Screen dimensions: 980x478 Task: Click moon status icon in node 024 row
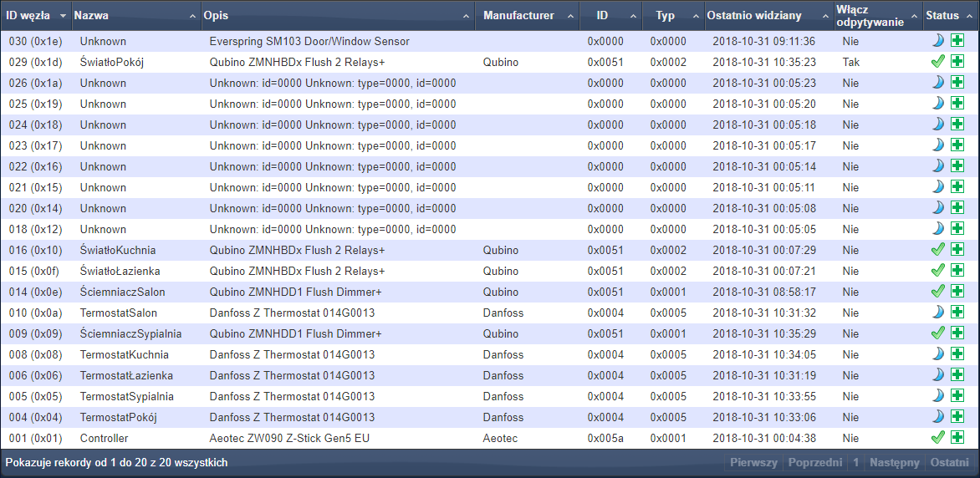point(937,125)
